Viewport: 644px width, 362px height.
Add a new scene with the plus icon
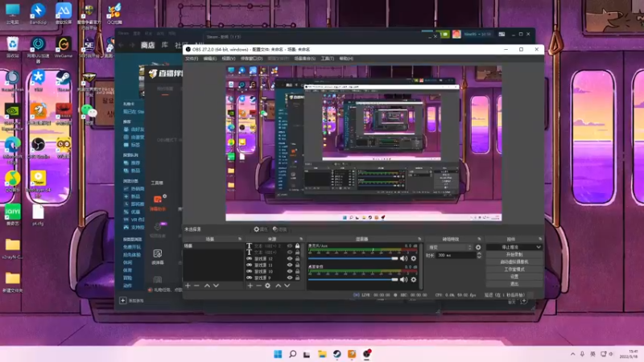pos(188,286)
